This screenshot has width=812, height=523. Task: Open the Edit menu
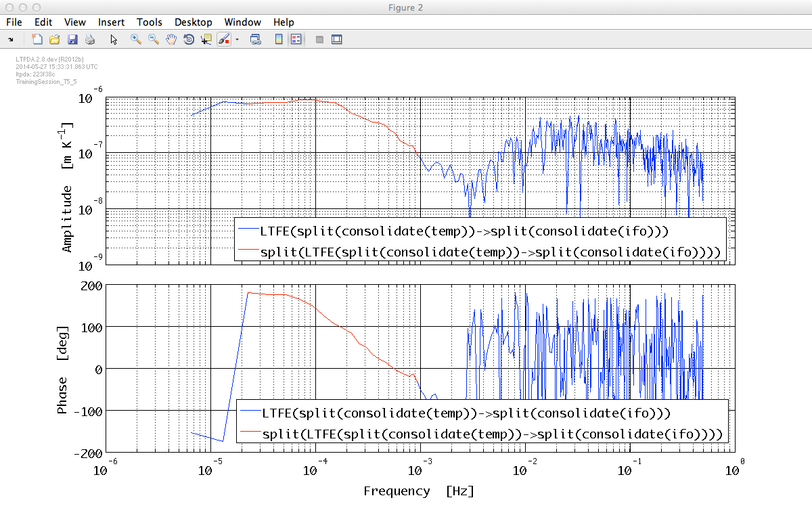pyautogui.click(x=43, y=22)
